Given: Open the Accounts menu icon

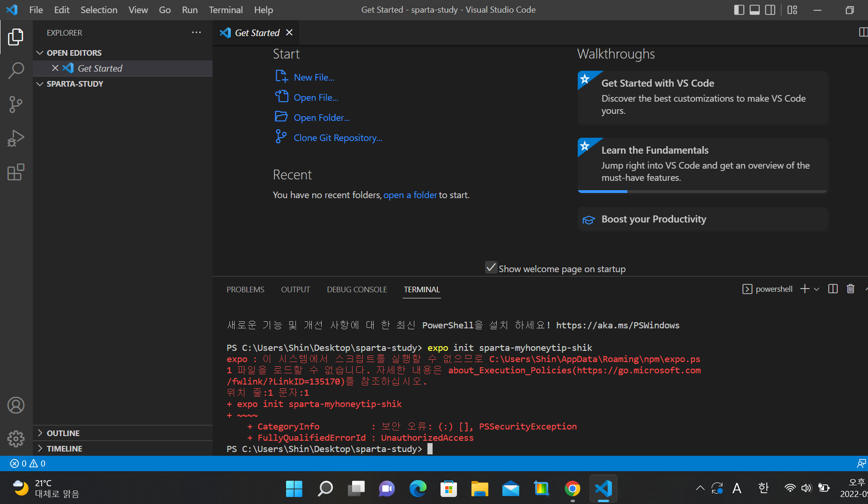Looking at the screenshot, I should [x=16, y=405].
